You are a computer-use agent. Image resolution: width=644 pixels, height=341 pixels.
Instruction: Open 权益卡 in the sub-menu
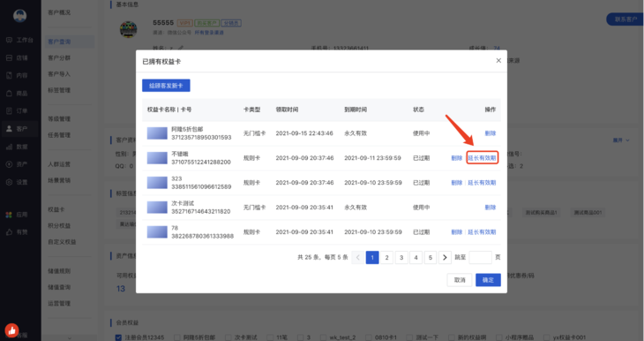click(x=56, y=209)
